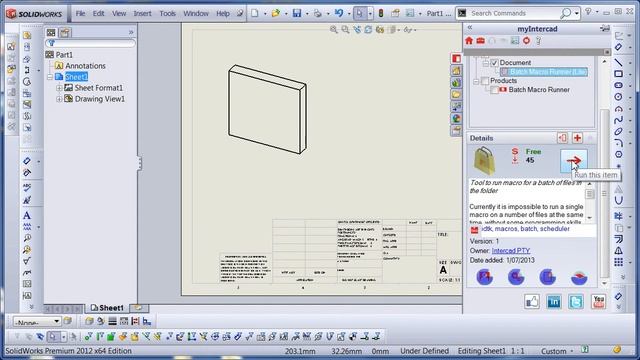Open the View menu
640x360 pixels.
pos(119,13)
